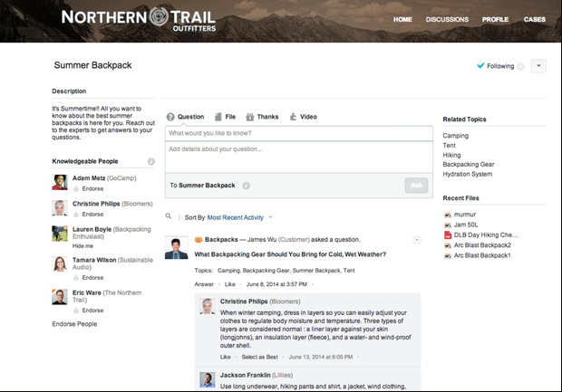The height and width of the screenshot is (392, 562).
Task: Open the Cases navigation item
Action: 535,19
